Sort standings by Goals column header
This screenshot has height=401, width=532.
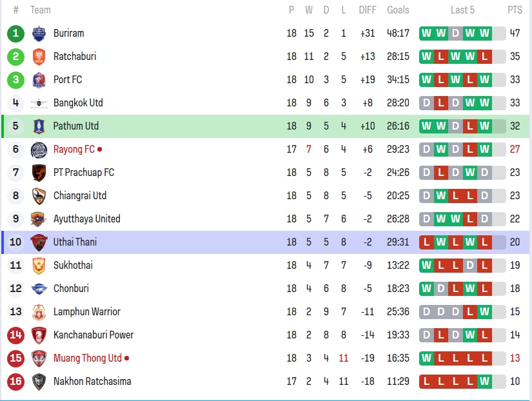tap(398, 10)
